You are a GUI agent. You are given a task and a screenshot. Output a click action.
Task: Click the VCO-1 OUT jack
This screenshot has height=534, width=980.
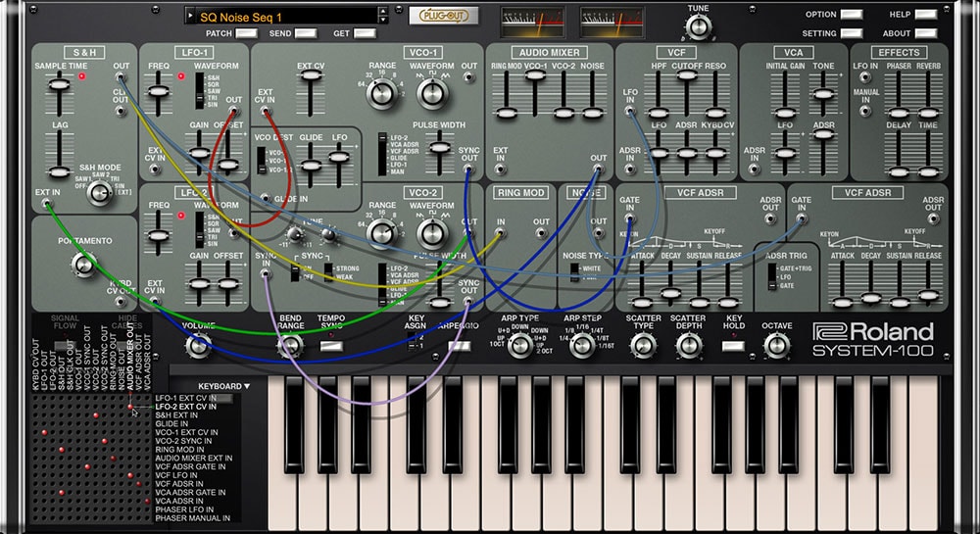tap(468, 77)
